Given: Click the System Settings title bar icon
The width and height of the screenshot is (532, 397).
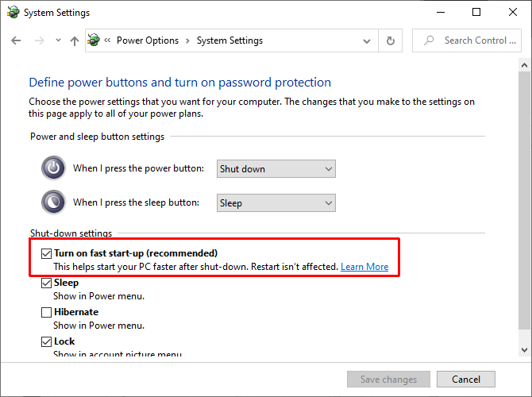Looking at the screenshot, I should tap(11, 13).
